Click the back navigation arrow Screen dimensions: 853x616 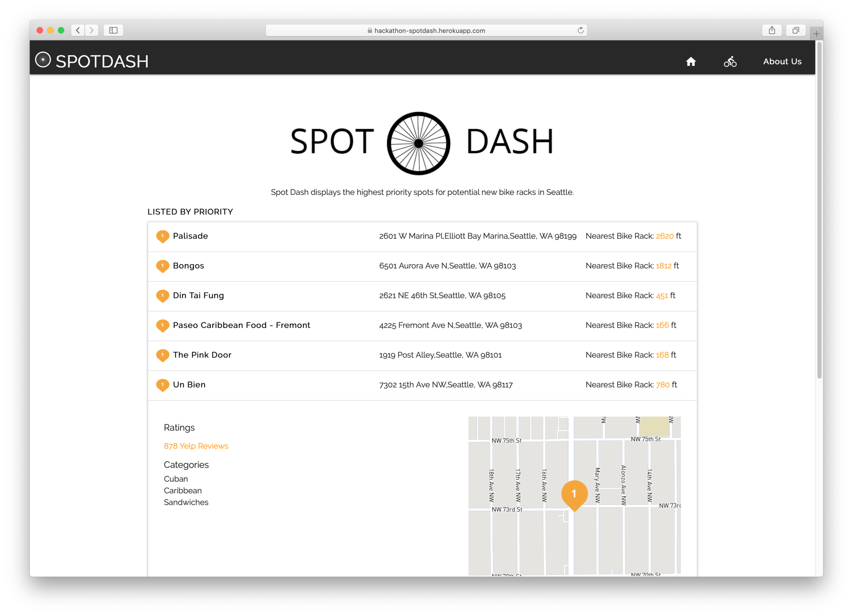(x=77, y=30)
